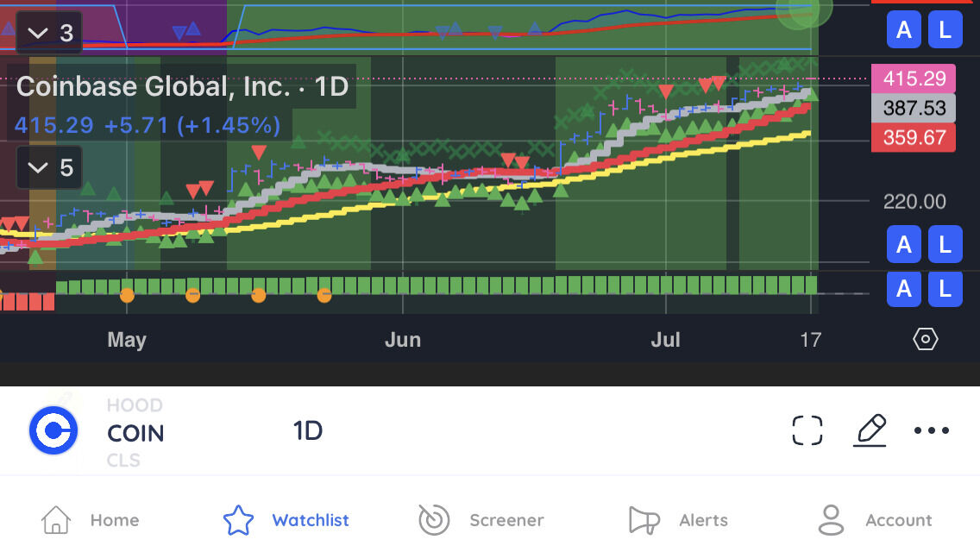This screenshot has width=980, height=552.
Task: Tap the price change +5.71 (+1.45%) text
Action: 192,126
